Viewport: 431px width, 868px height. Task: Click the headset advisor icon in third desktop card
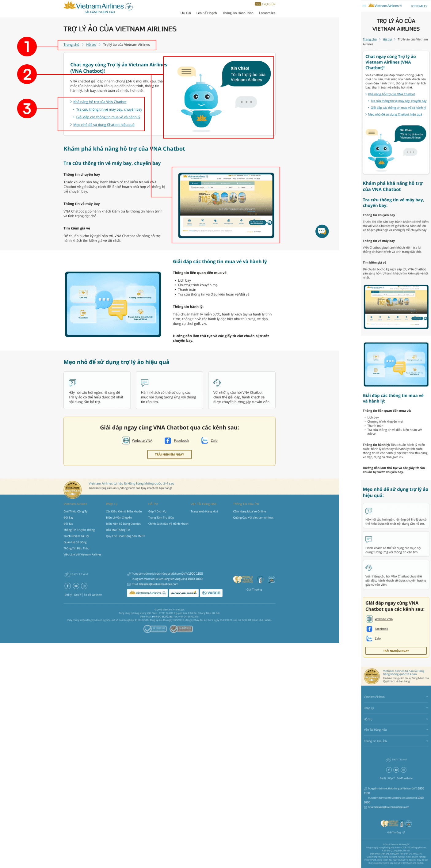tap(217, 383)
